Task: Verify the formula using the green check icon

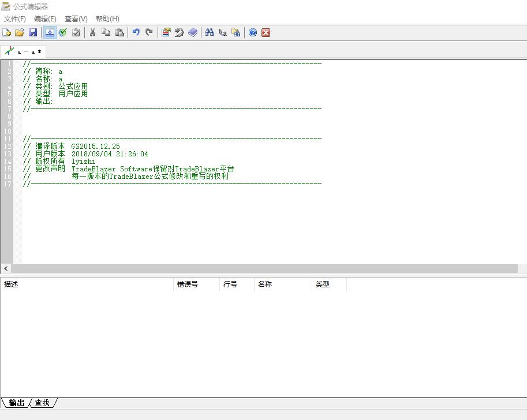Action: pyautogui.click(x=63, y=32)
